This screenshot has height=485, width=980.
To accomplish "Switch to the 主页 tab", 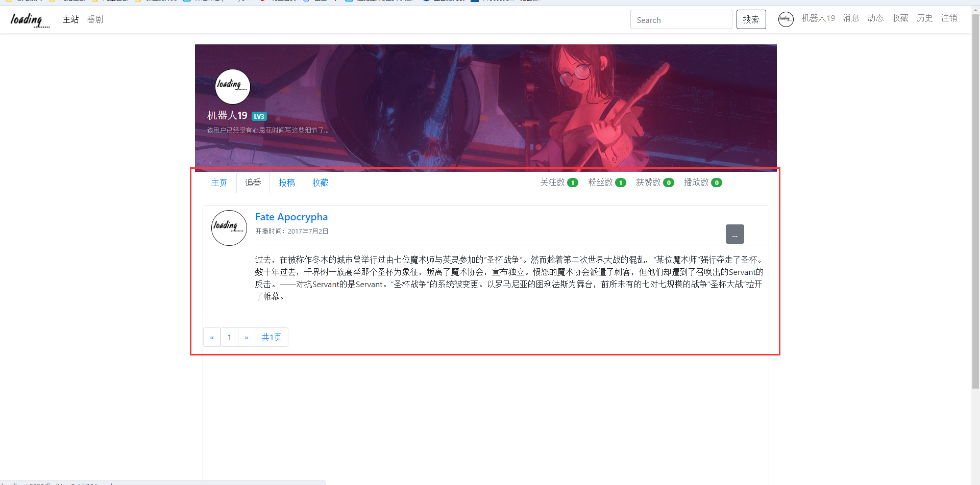I will pyautogui.click(x=219, y=183).
